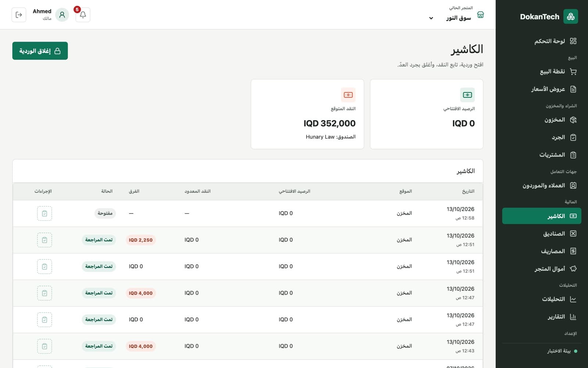Click تمت المراجعة badge in first 12:51 row
Viewport: 588px width, 368px height.
pos(99,240)
